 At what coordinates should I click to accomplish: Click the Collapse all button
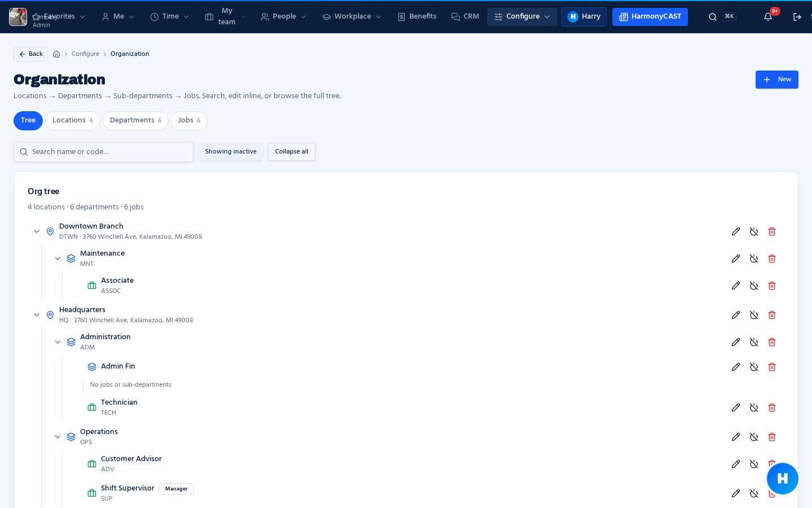(292, 152)
